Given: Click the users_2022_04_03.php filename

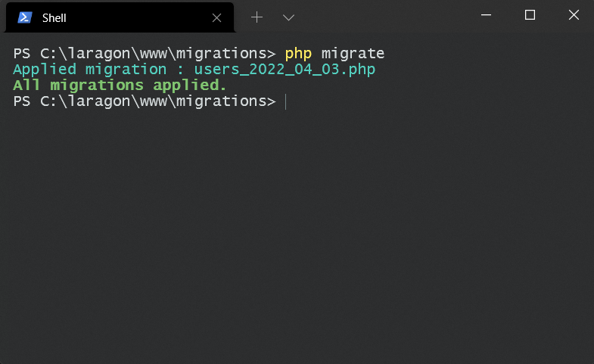Looking at the screenshot, I should (285, 70).
